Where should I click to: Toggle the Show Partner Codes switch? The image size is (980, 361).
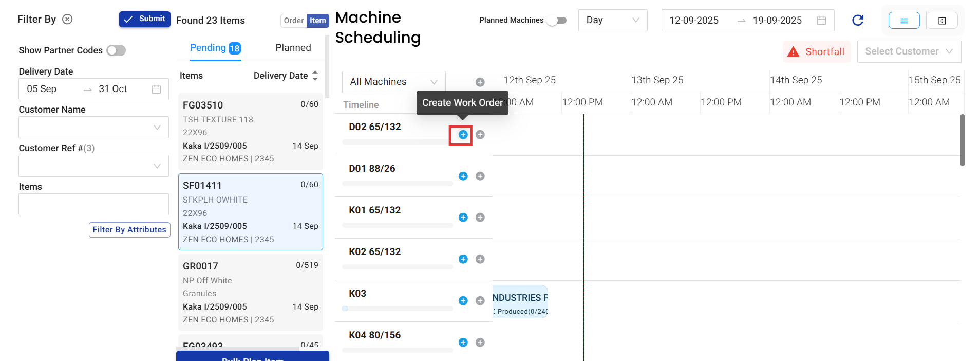point(116,50)
